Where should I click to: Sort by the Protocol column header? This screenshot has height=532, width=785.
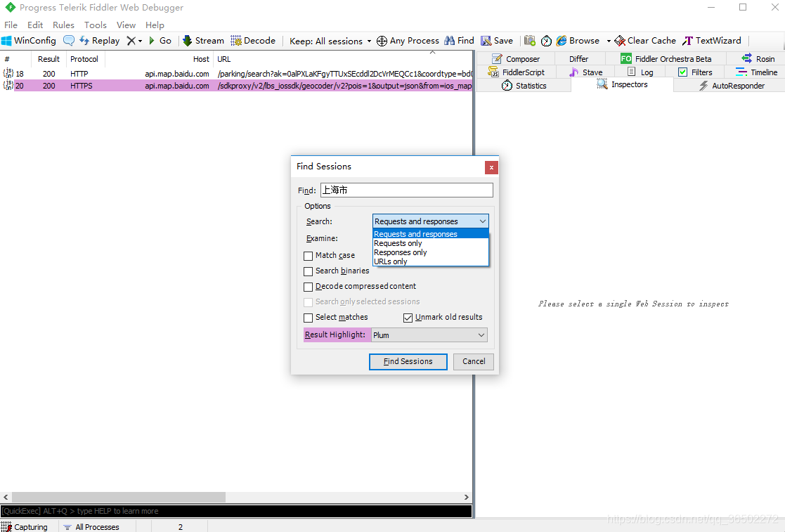click(84, 59)
